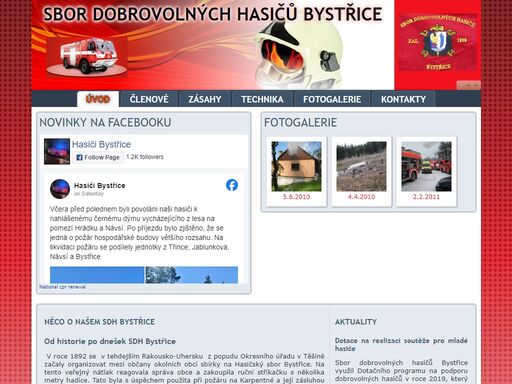Screen dimensions: 512x384
Task: Click the Facebook logo icon in the post
Action: (232, 185)
